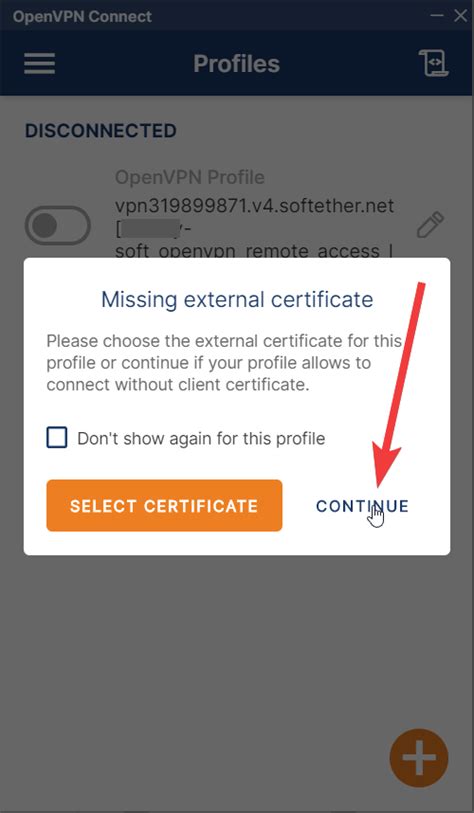Toggle the VPN profile connection switch
The height and width of the screenshot is (813, 474).
pos(58,225)
